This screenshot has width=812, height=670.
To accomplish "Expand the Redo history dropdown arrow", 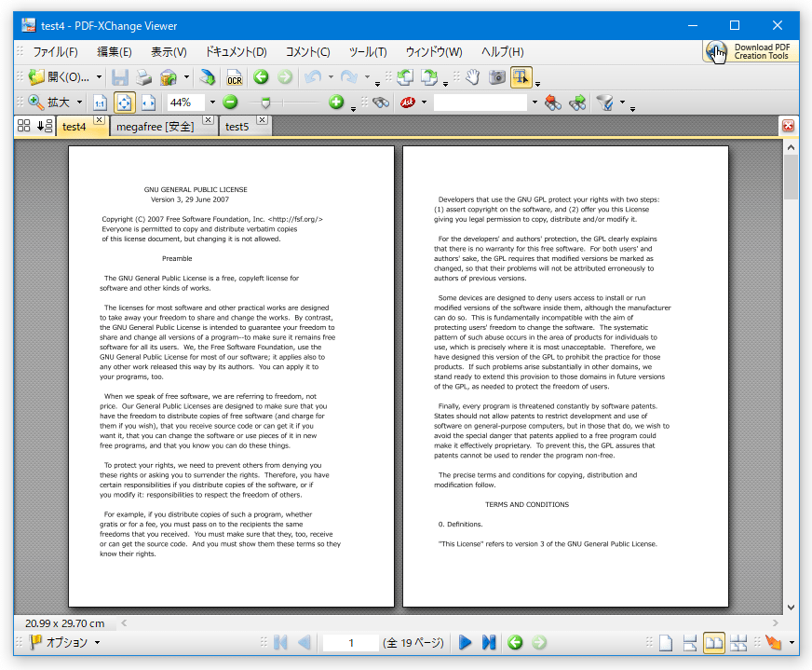I will [x=367, y=77].
